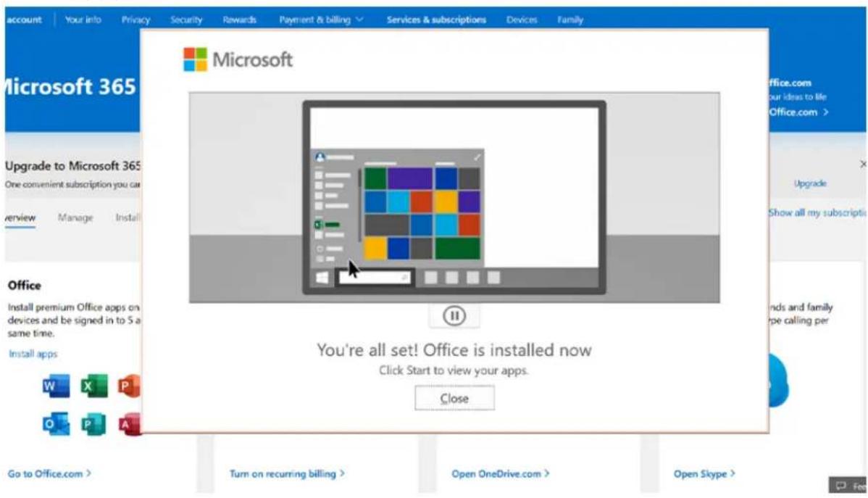This screenshot has width=868, height=498.
Task: Open the Access app icon
Action: point(130,424)
